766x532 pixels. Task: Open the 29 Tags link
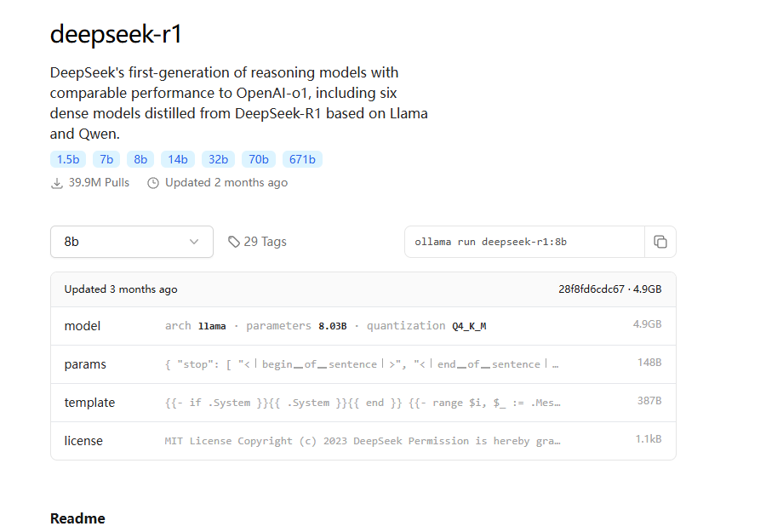tap(257, 241)
